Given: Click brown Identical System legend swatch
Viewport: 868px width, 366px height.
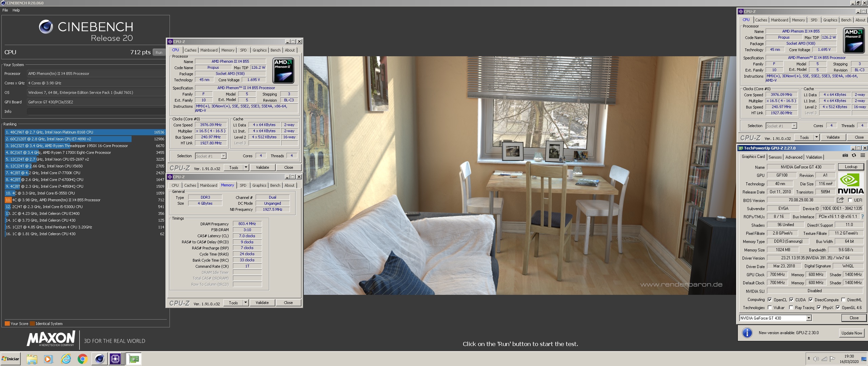Looking at the screenshot, I should tap(32, 323).
